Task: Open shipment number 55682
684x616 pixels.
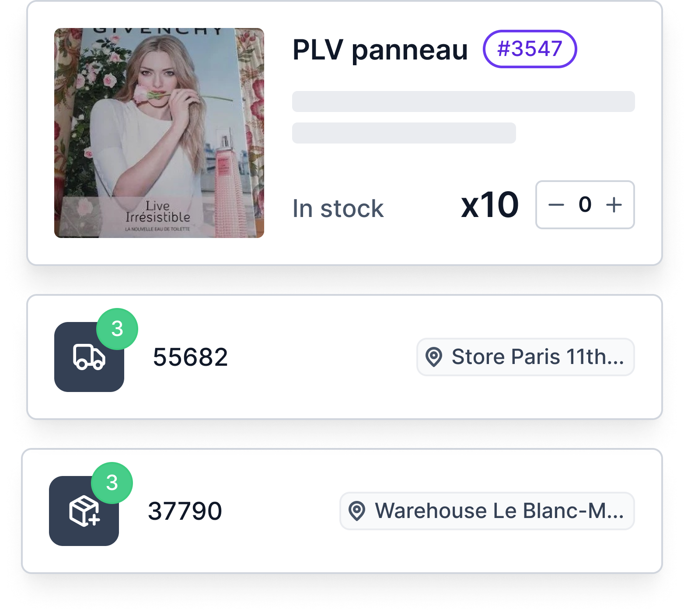Action: (190, 357)
